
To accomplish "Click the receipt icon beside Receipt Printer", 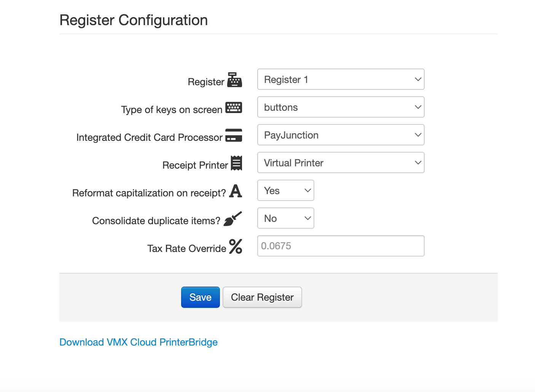I will coord(236,163).
